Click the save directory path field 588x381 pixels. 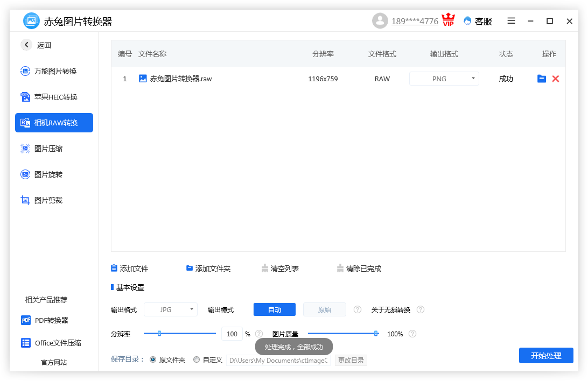coord(278,361)
